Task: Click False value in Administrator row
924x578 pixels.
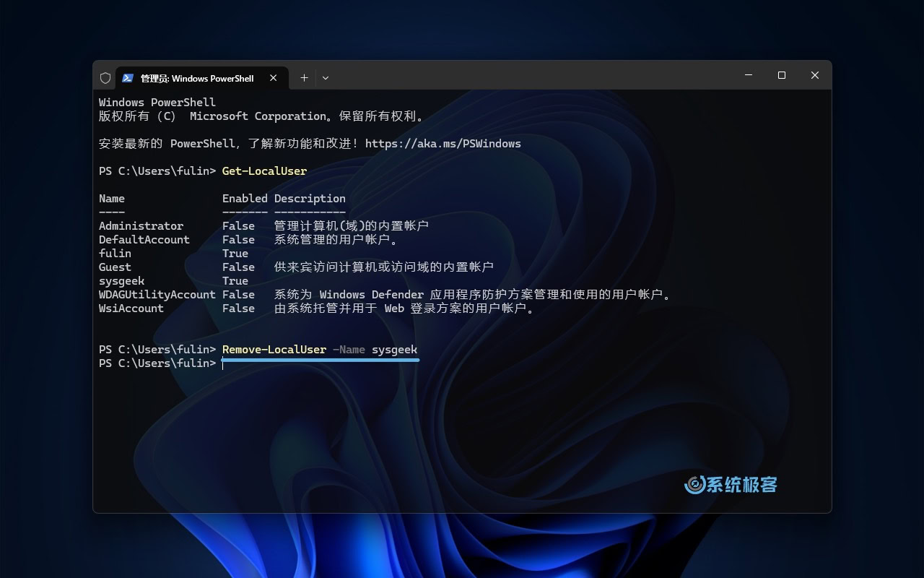Action: pos(239,226)
